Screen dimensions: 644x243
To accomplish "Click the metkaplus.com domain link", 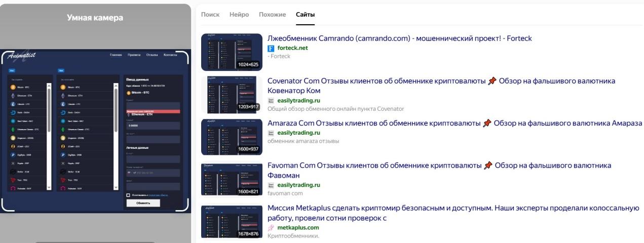I will pos(298,227).
